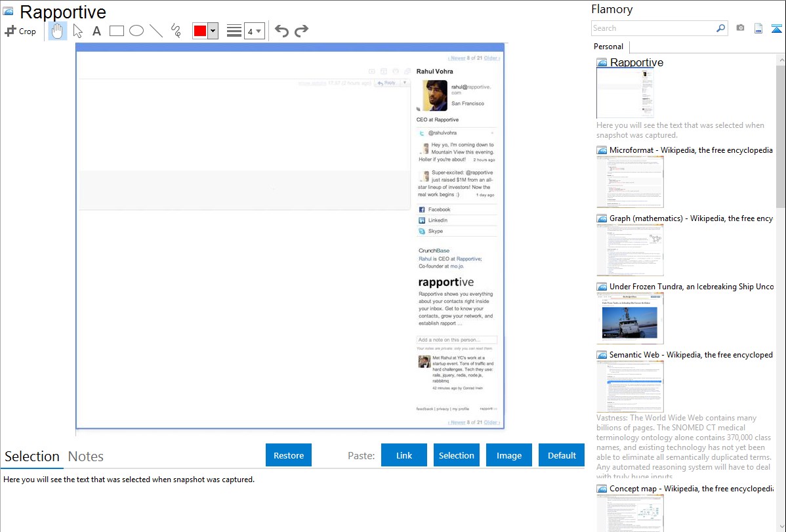Open the Under Frozen Tundra snapshot thumbnail
The height and width of the screenshot is (532, 786).
click(630, 318)
